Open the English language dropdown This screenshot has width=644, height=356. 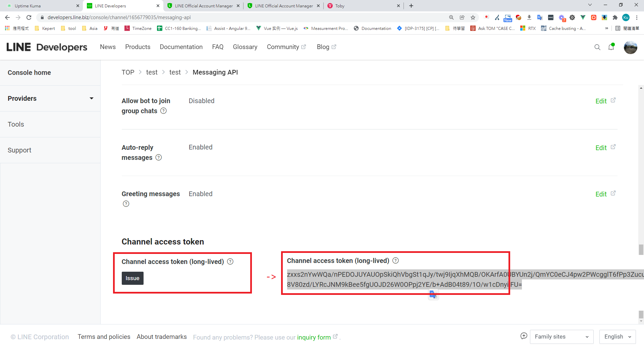click(x=617, y=337)
